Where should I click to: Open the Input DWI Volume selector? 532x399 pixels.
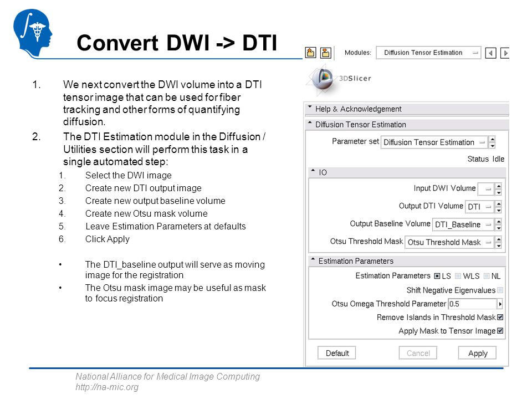coord(486,189)
